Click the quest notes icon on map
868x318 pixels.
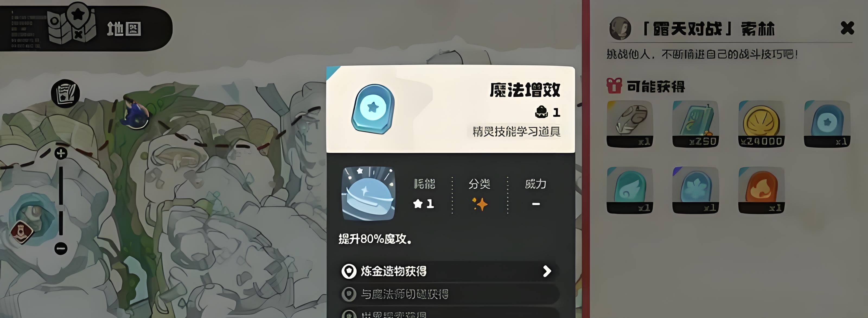65,93
